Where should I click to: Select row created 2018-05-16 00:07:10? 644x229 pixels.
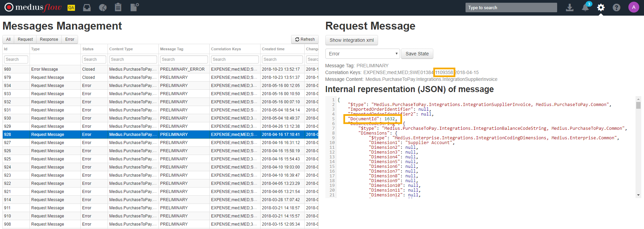coord(160,102)
